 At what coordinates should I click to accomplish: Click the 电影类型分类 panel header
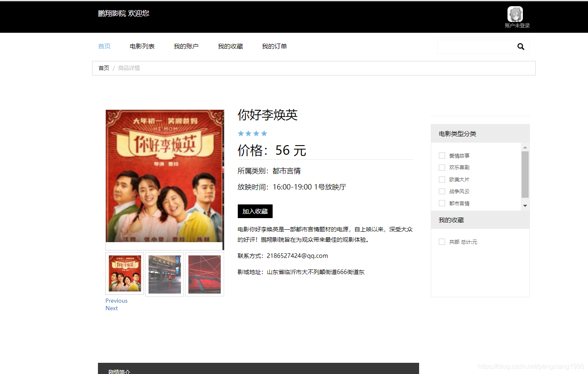click(x=480, y=134)
